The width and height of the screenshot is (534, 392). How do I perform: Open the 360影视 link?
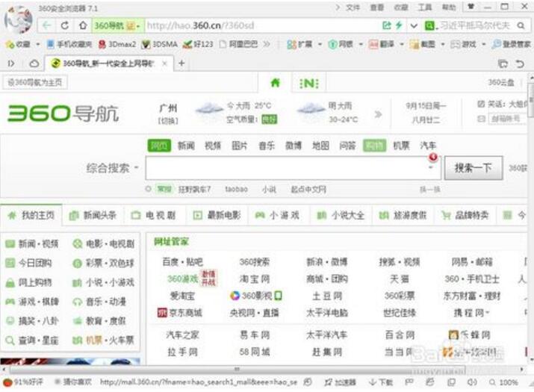coord(256,296)
